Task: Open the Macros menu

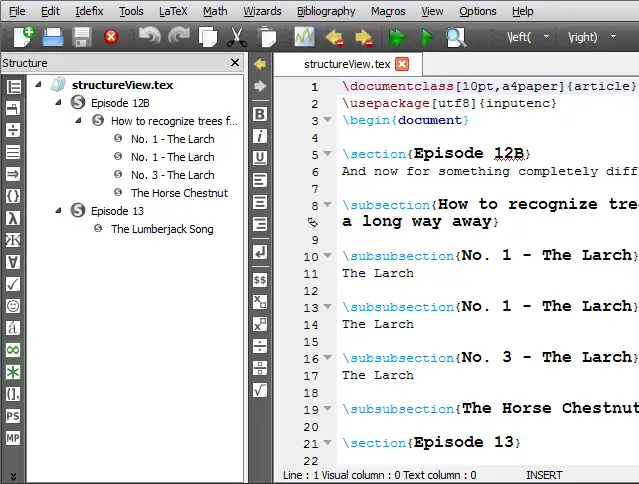Action: click(x=388, y=11)
